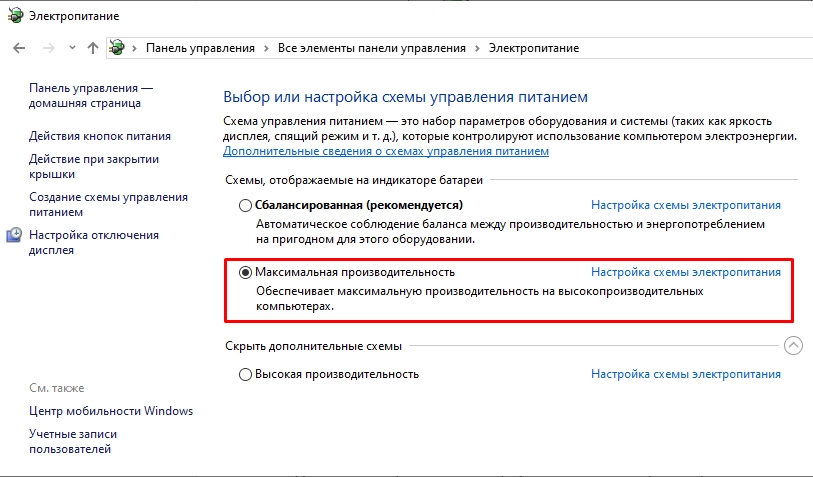The height and width of the screenshot is (477, 813).
Task: Expand the chevron after Все элементы панели управления
Action: [x=476, y=48]
